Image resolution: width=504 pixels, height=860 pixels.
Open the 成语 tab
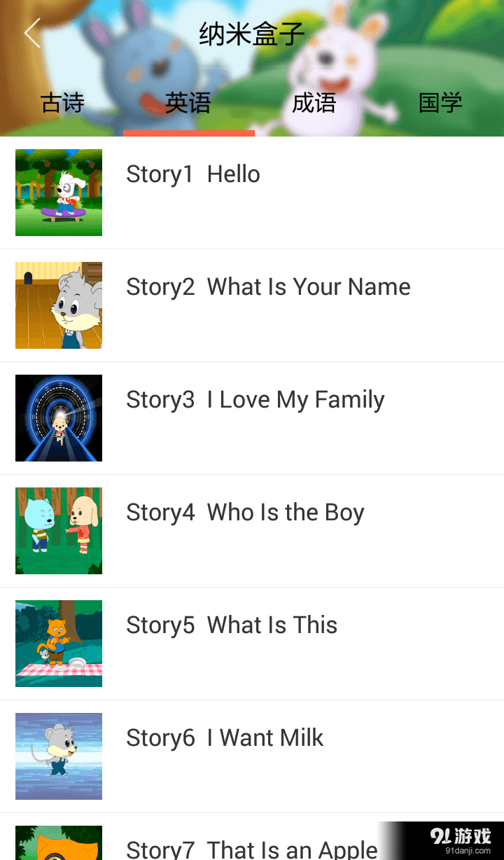pyautogui.click(x=314, y=103)
